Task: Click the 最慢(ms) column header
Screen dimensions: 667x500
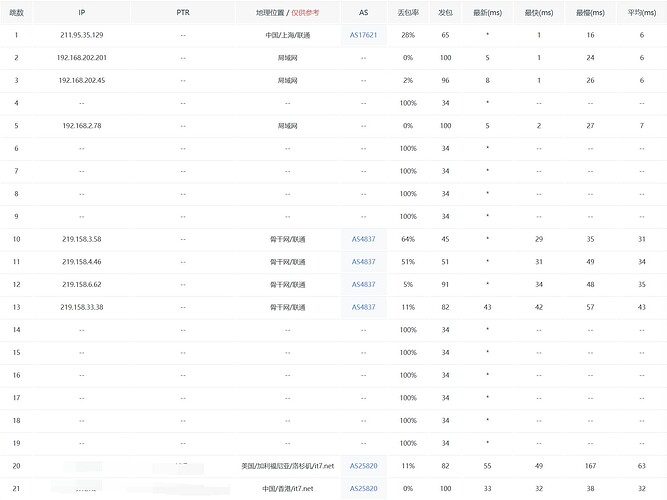Action: pos(590,12)
